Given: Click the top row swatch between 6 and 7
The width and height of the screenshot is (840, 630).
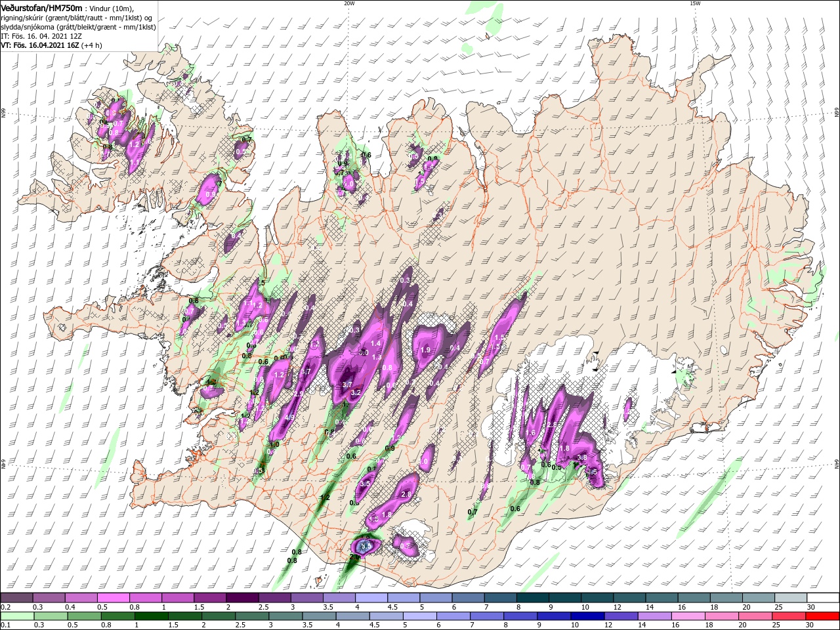Looking at the screenshot, I should [467, 598].
